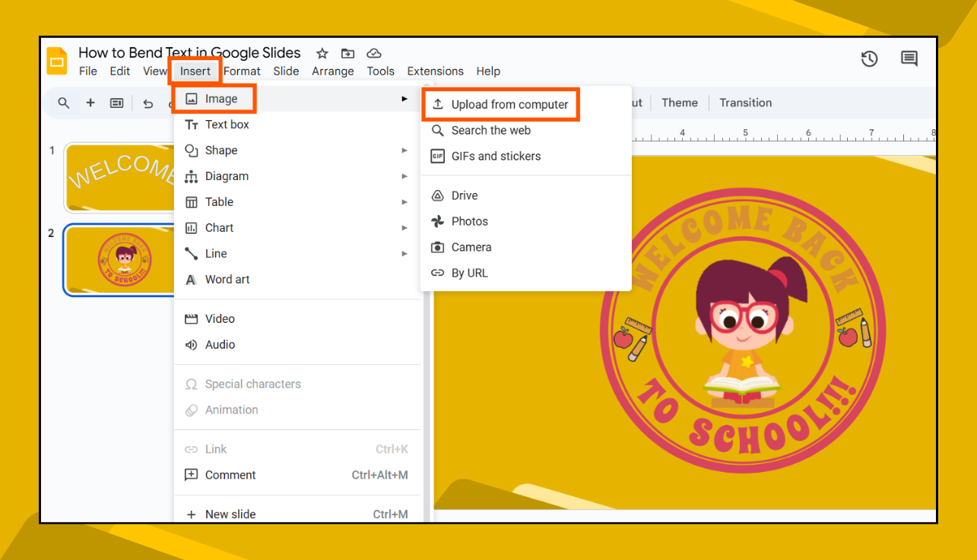Open search with the magnifier icon
Image resolution: width=977 pixels, height=560 pixels.
point(64,103)
